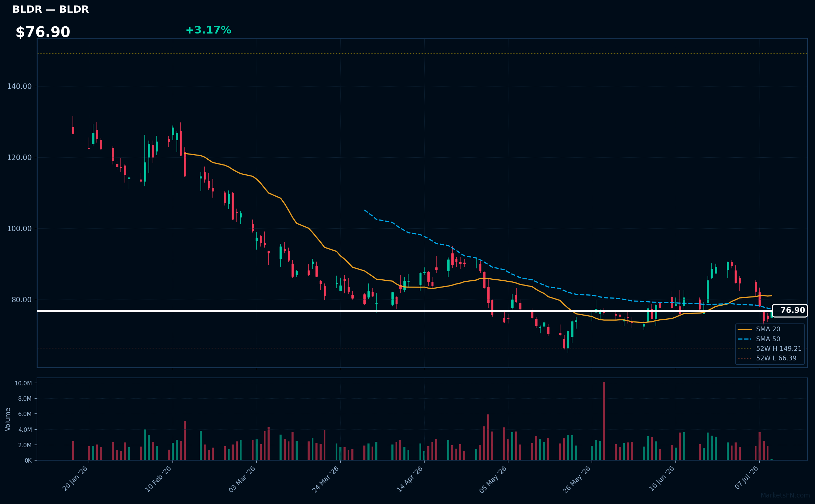Click the 100.00 price axis label

pos(20,229)
